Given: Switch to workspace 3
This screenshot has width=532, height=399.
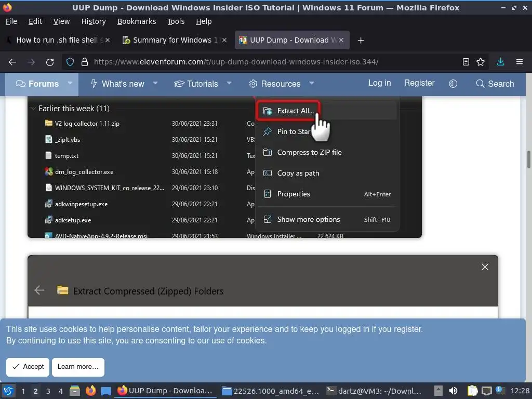Looking at the screenshot, I should pos(48,391).
